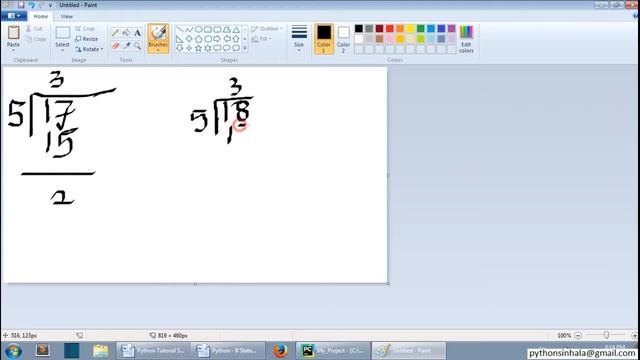Open File Explorer folder in taskbar

pyautogui.click(x=100, y=351)
